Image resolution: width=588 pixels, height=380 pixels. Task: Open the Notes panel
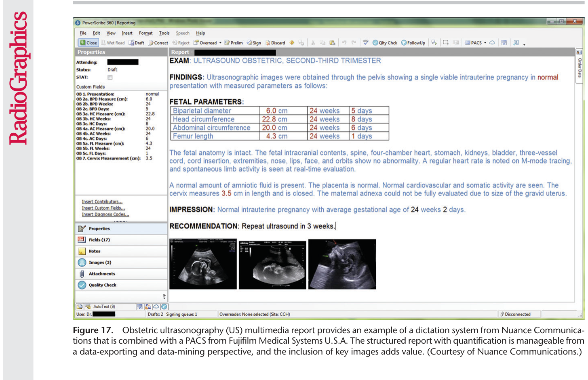[121, 251]
